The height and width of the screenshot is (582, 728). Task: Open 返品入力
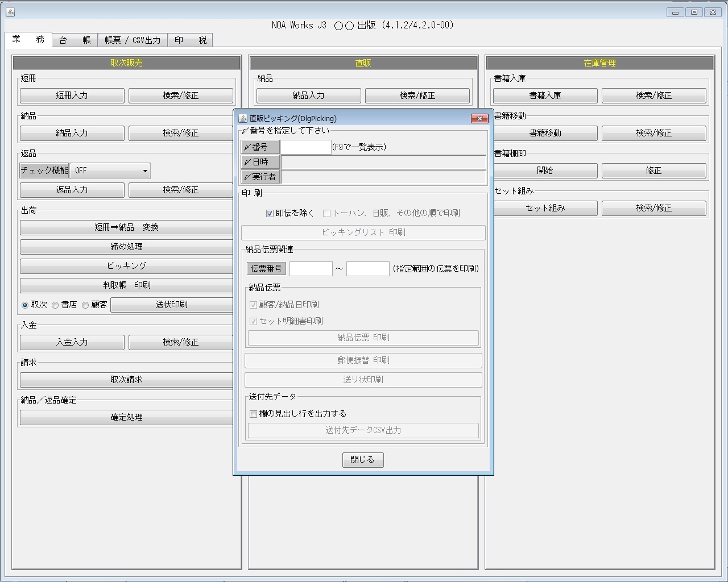point(72,190)
